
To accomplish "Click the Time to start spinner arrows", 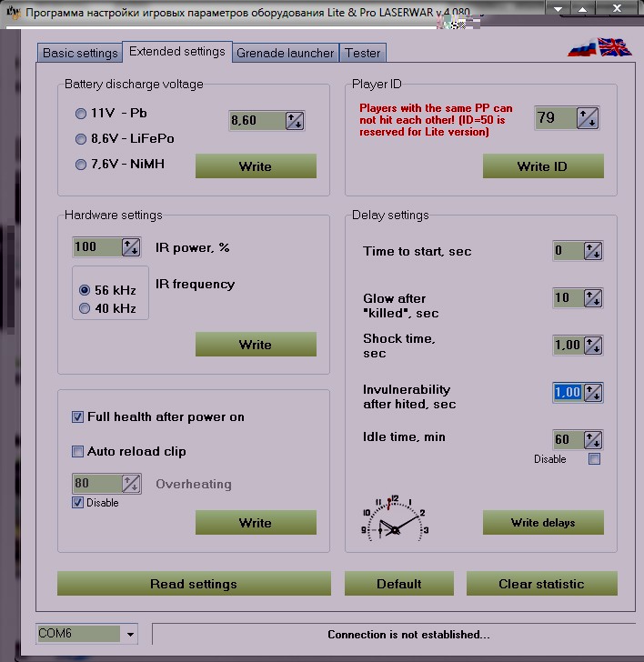I will tap(592, 251).
